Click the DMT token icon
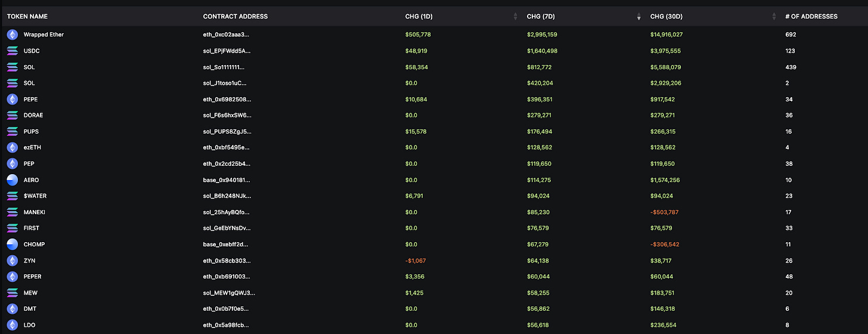The height and width of the screenshot is (334, 868). pos(13,309)
